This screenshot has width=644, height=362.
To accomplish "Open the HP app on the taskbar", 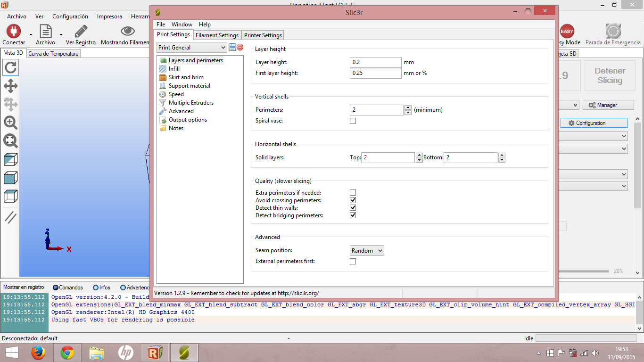I will 126,352.
